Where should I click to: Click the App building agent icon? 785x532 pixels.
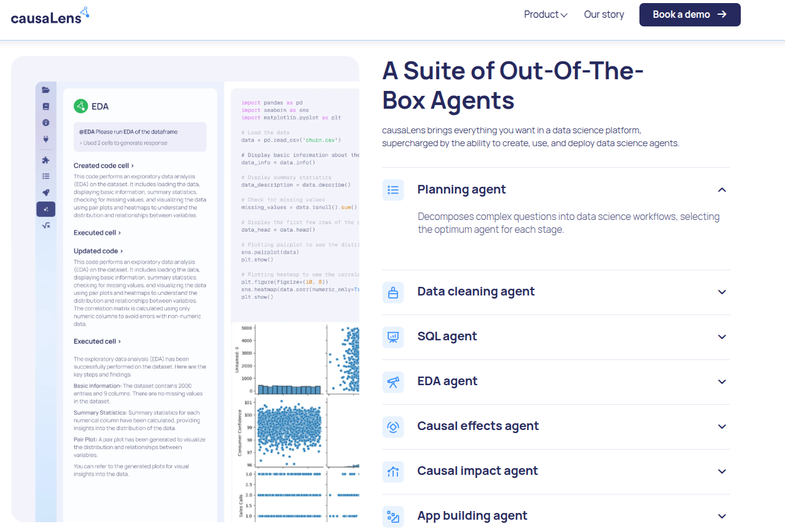coord(393,517)
